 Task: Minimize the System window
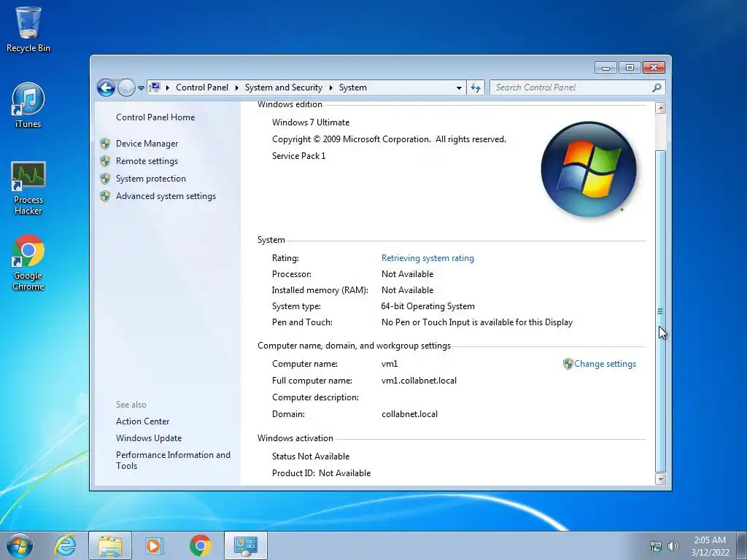click(605, 68)
